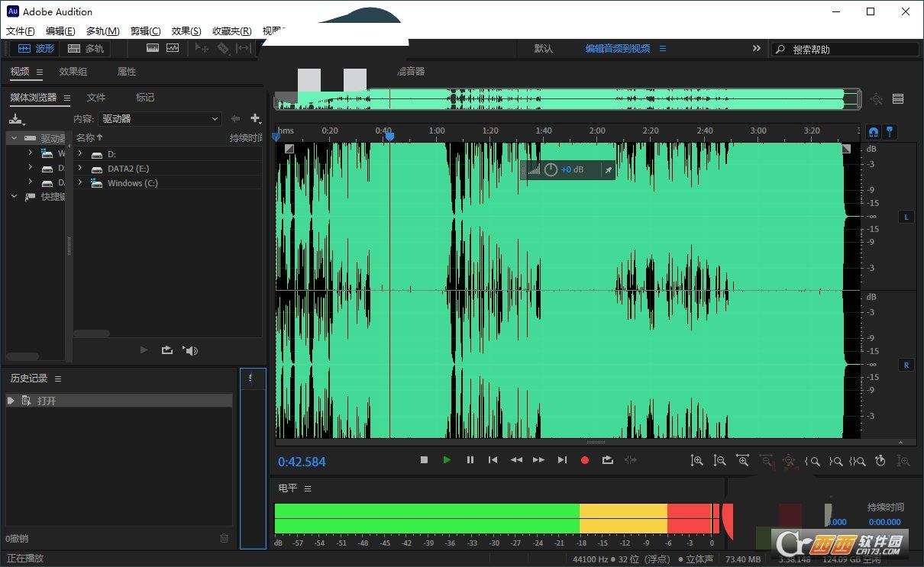Viewport: 924px width, 567px height.
Task: Click the overview zoom-out-full icon
Action: [876, 98]
